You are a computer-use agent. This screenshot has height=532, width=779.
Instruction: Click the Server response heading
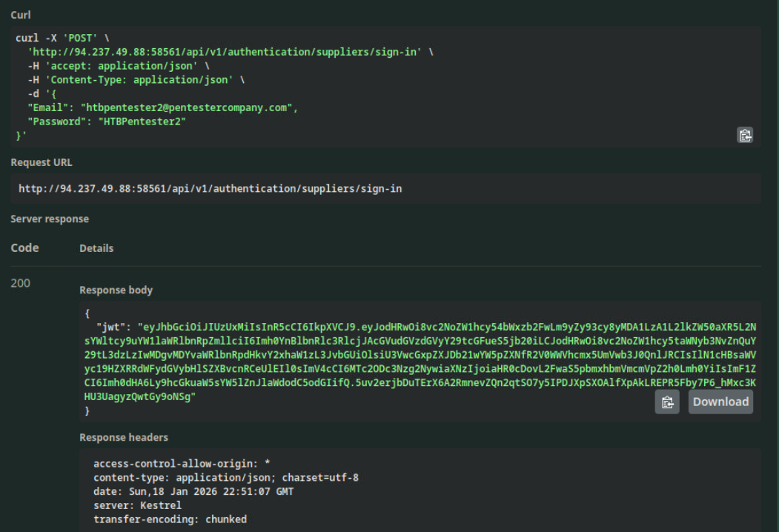tap(49, 219)
